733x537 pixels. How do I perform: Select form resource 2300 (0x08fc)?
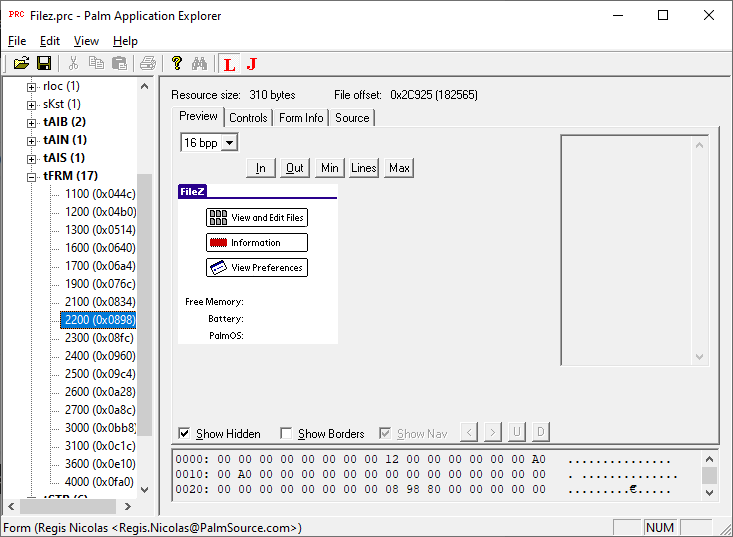click(x=99, y=338)
